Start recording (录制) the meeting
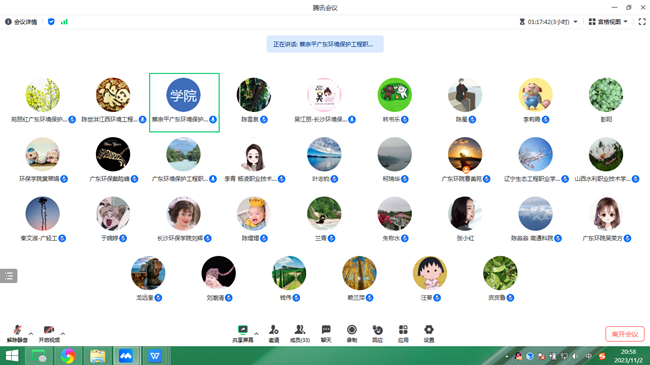650x365 pixels. coord(352,334)
